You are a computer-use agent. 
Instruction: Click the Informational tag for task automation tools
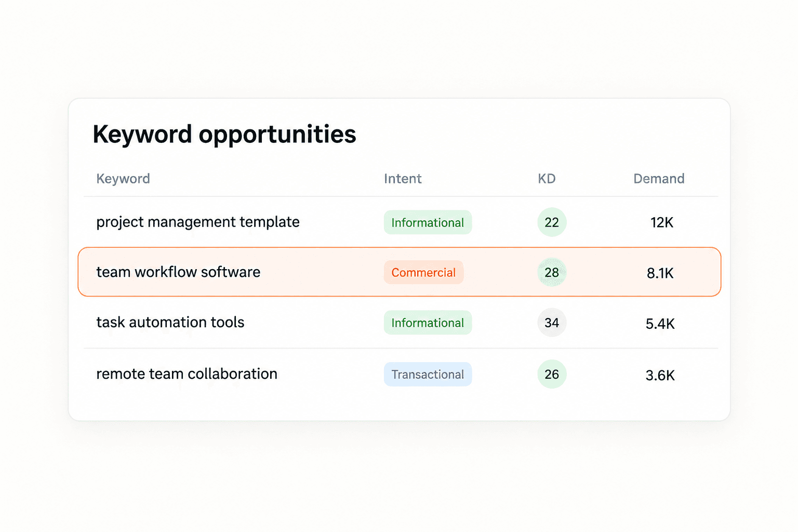pos(428,323)
